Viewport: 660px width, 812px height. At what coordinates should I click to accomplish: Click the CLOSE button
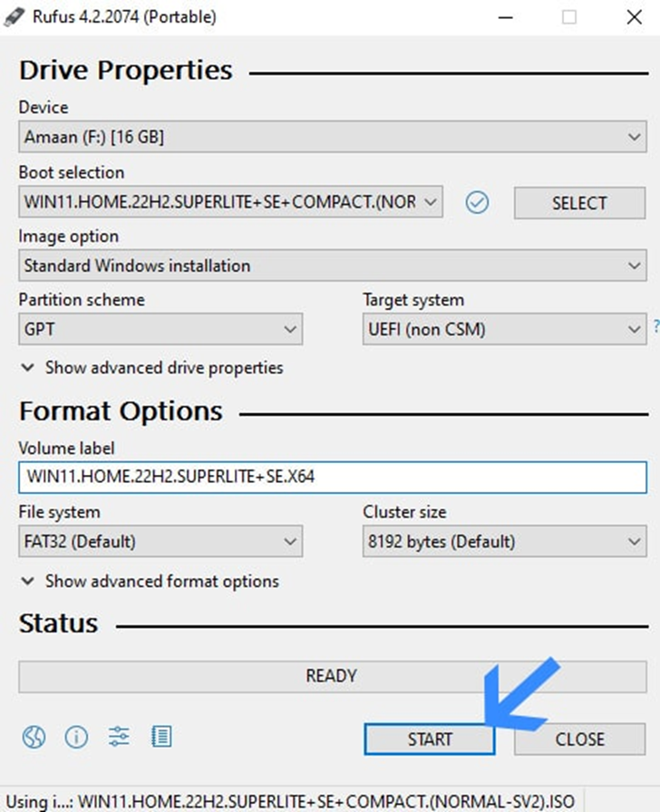click(x=579, y=739)
